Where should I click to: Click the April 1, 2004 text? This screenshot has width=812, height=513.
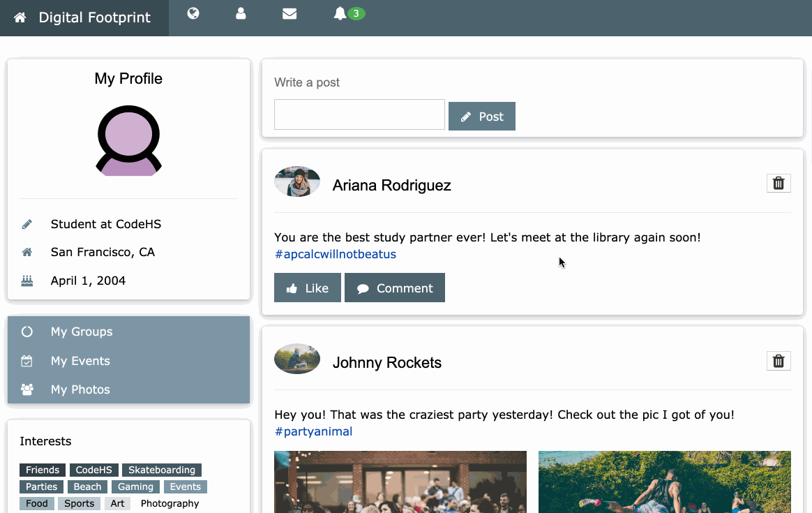click(88, 281)
